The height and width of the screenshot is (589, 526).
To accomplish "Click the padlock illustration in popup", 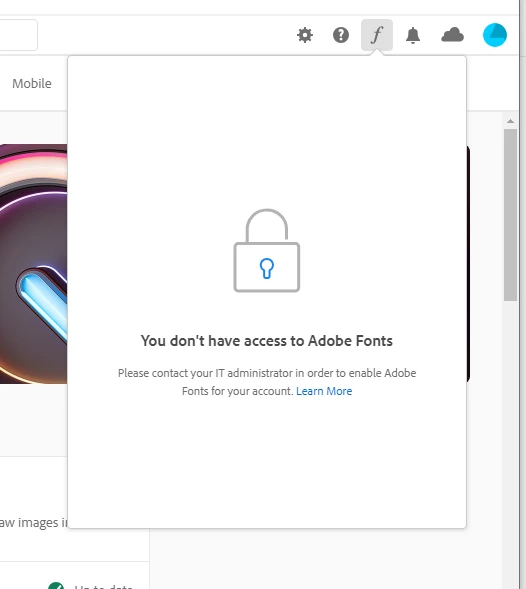I will coord(267,251).
